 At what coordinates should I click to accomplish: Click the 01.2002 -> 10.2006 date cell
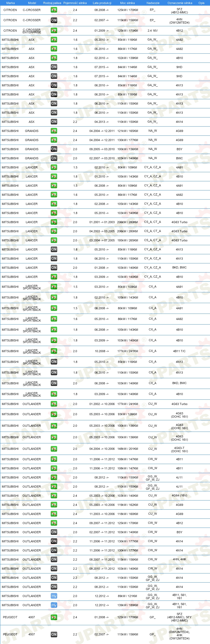(102, 404)
